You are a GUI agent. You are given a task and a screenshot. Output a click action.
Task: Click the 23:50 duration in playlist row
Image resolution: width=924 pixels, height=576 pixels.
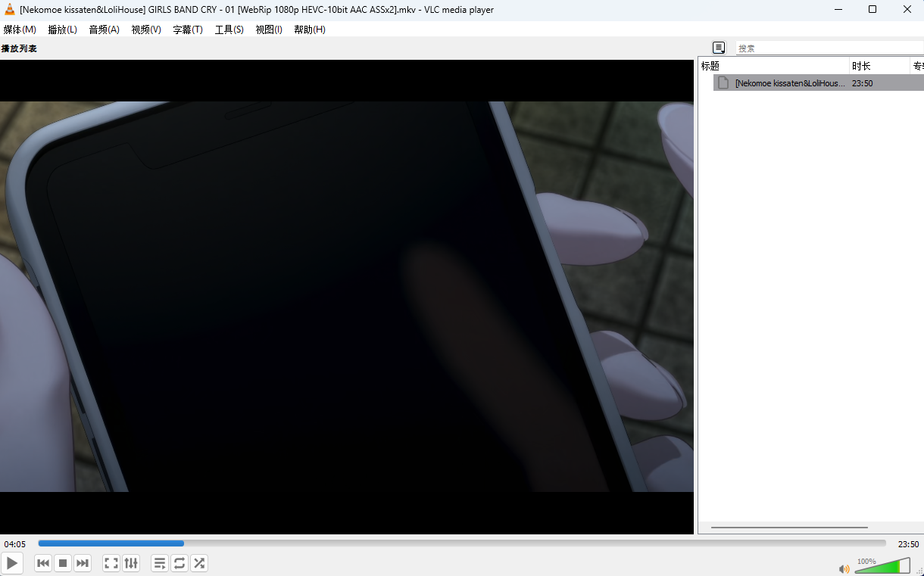[863, 83]
